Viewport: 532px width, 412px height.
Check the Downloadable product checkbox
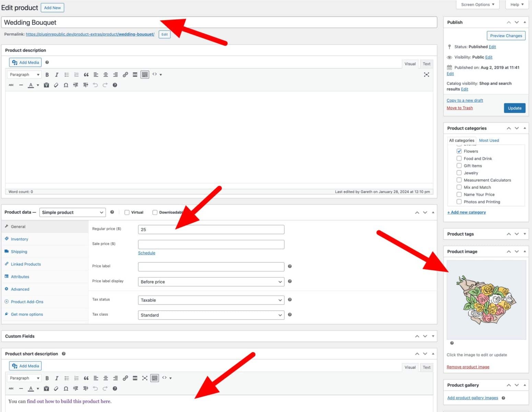pos(155,213)
